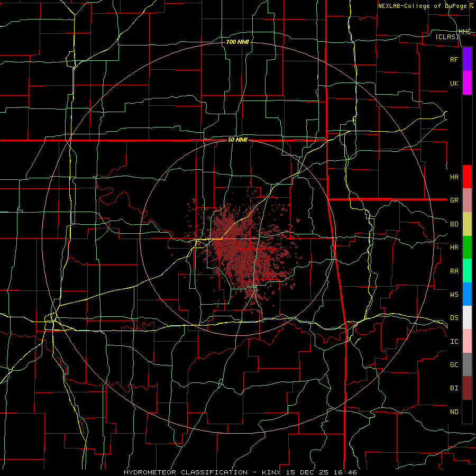Click the BD legend label

tap(454, 224)
